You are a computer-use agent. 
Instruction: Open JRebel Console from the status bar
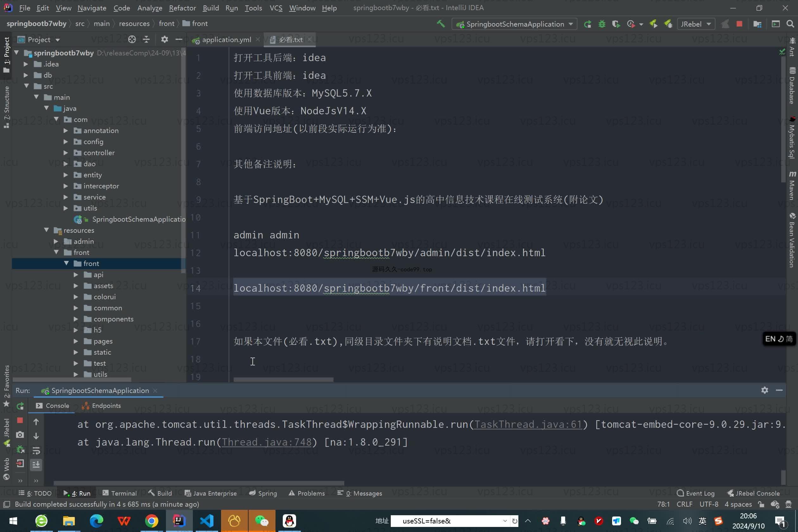(x=753, y=493)
